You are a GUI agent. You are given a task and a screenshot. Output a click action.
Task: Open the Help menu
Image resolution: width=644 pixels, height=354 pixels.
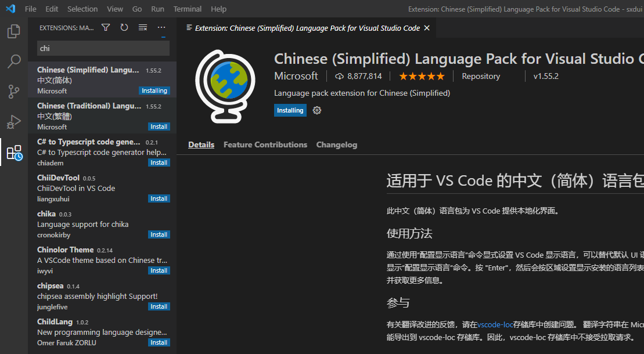point(218,9)
